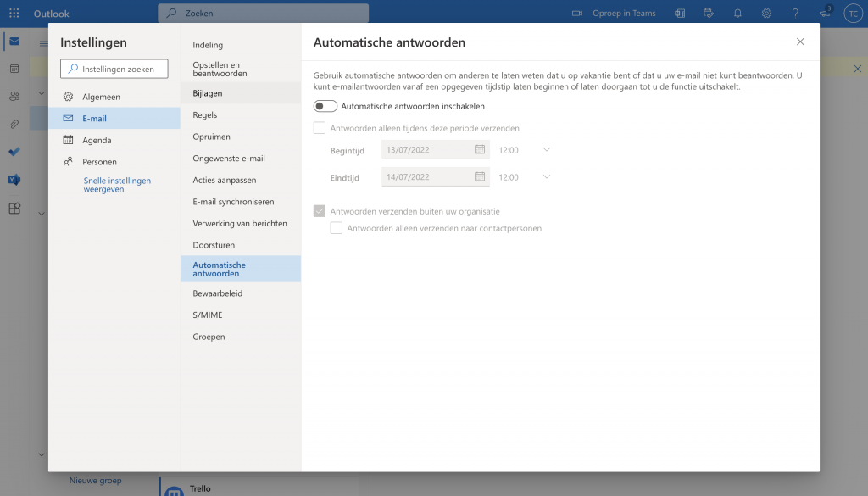Click Snelle instellingen weergeven link

coord(117,185)
